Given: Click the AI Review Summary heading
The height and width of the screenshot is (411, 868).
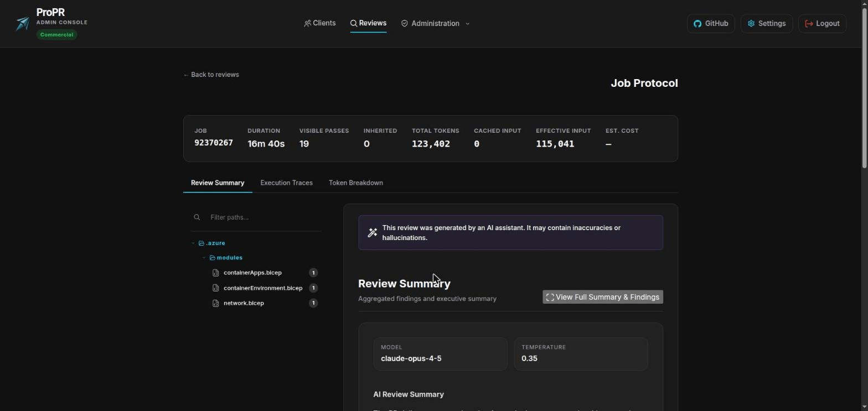Looking at the screenshot, I should [x=409, y=394].
